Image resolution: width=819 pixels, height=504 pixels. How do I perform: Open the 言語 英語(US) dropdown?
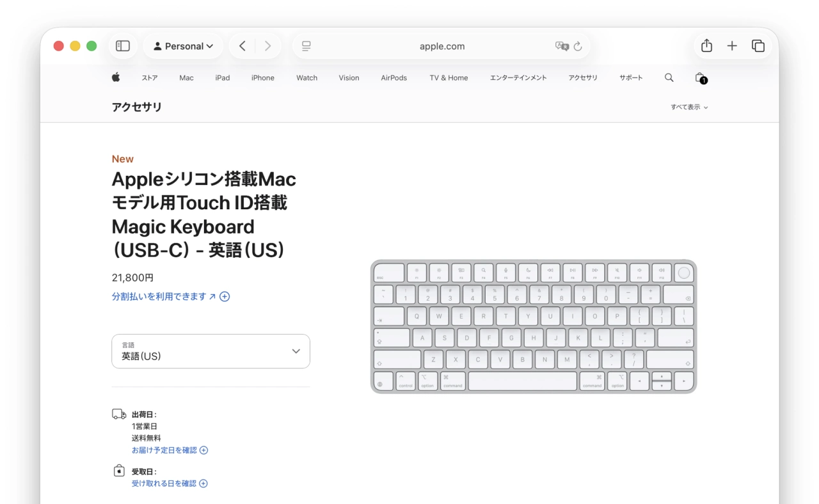(x=211, y=351)
